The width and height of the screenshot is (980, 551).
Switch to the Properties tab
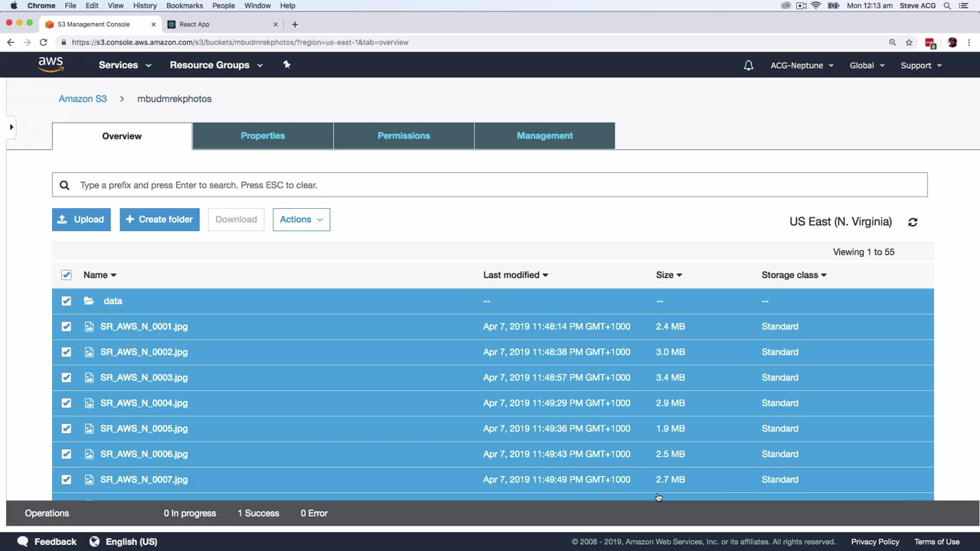pos(263,135)
